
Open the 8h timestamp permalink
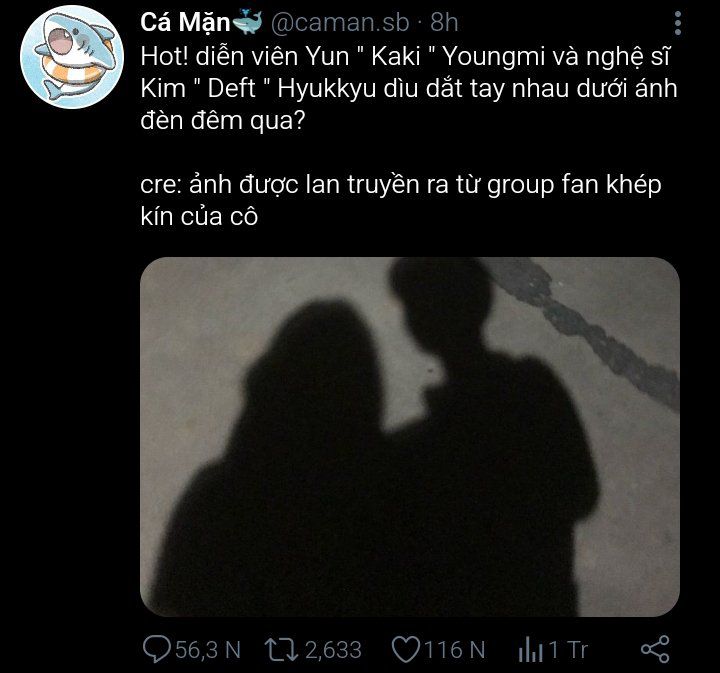(x=444, y=22)
